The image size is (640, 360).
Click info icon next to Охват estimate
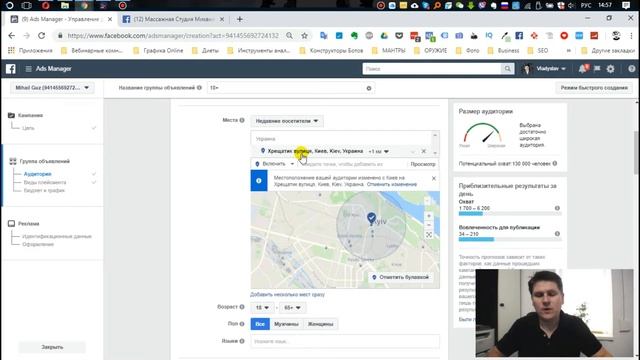click(557, 208)
